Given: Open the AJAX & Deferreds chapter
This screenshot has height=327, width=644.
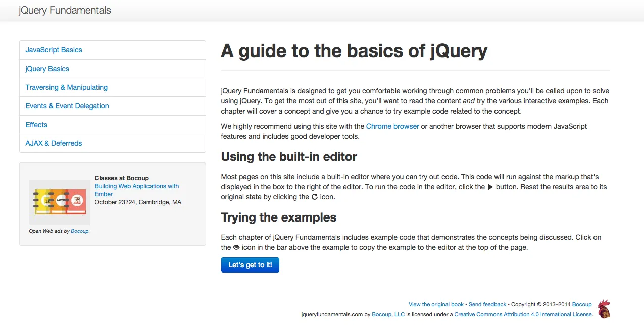Looking at the screenshot, I should 112,143.
